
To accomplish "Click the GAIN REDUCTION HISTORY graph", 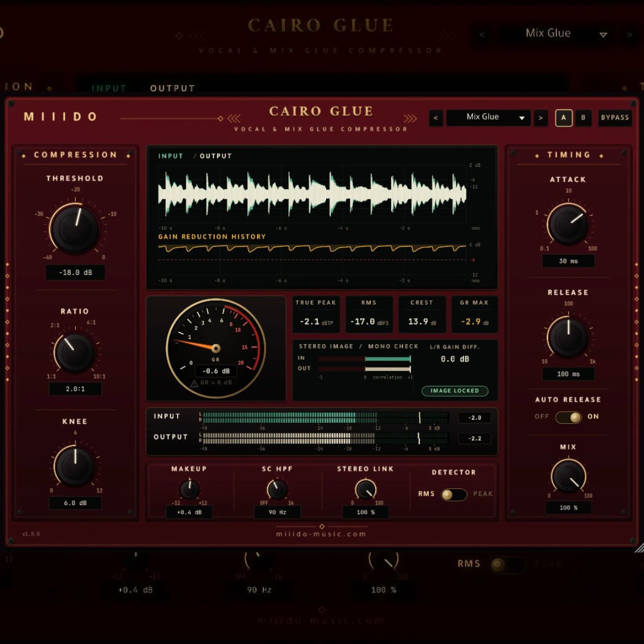I will click(x=312, y=259).
